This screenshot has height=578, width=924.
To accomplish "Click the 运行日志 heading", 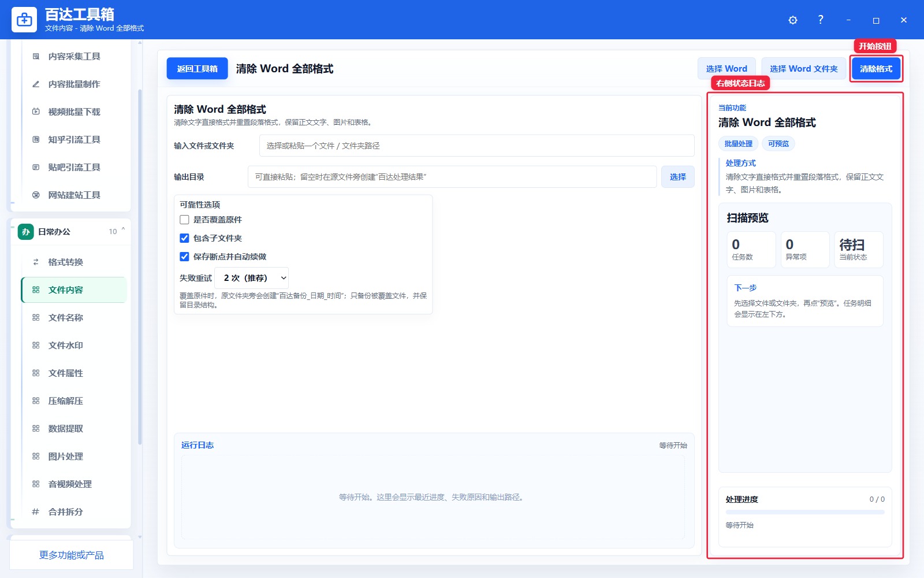I will [x=198, y=445].
